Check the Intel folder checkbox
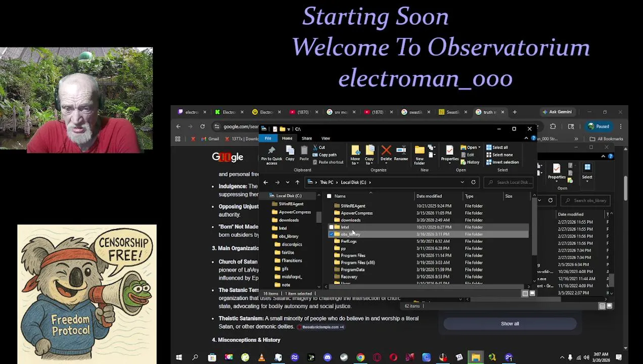The height and width of the screenshot is (364, 643). coord(331,227)
